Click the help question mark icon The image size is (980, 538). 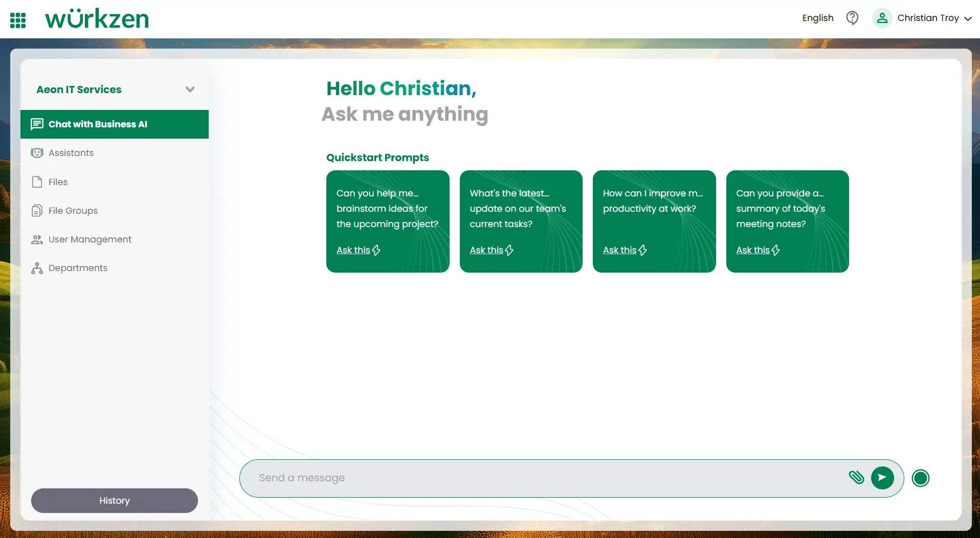point(852,18)
